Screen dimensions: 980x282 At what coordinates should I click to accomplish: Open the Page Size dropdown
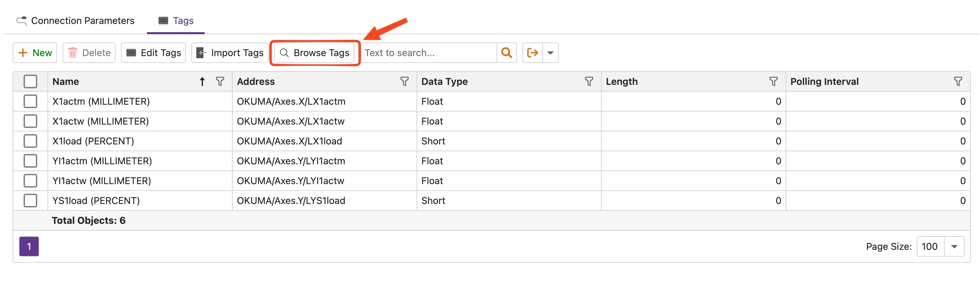[x=954, y=246]
